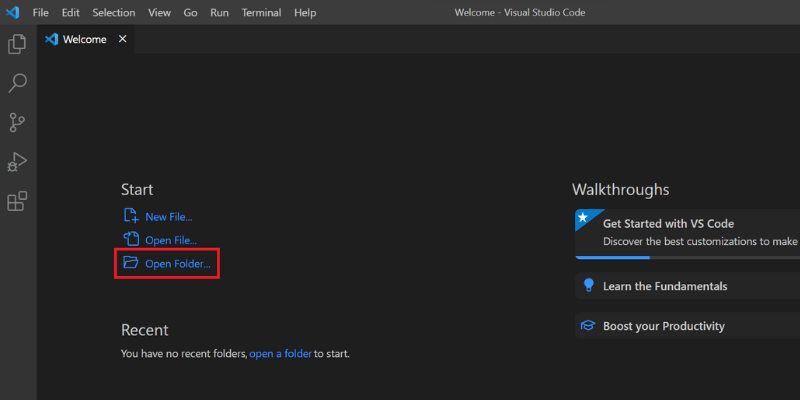800x400 pixels.
Task: Click 'Discover the best customizations' description text
Action: (701, 241)
